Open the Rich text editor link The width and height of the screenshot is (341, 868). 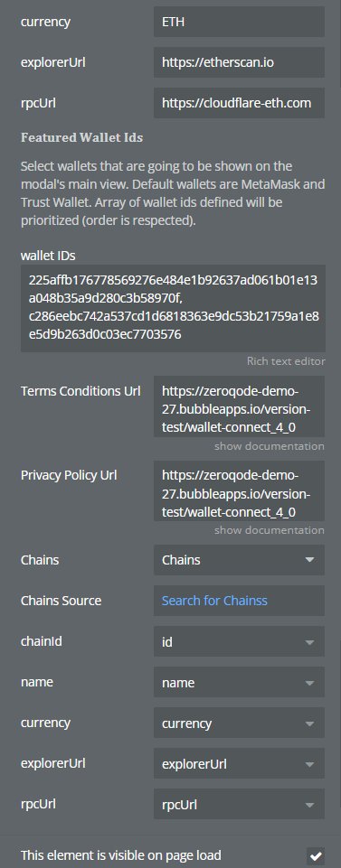pos(286,361)
